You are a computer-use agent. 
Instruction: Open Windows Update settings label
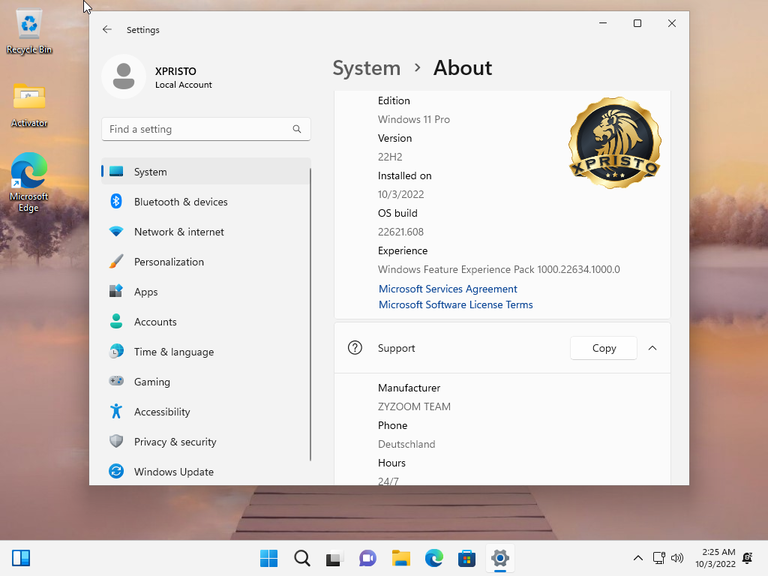[174, 472]
